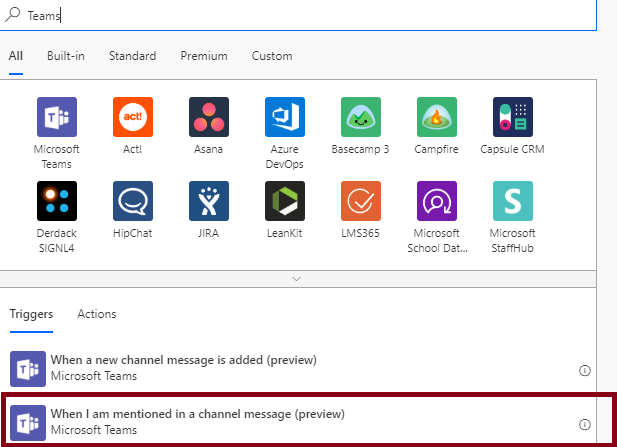Image resolution: width=617 pixels, height=447 pixels.
Task: Select the Azure DevOps connector icon
Action: [284, 117]
